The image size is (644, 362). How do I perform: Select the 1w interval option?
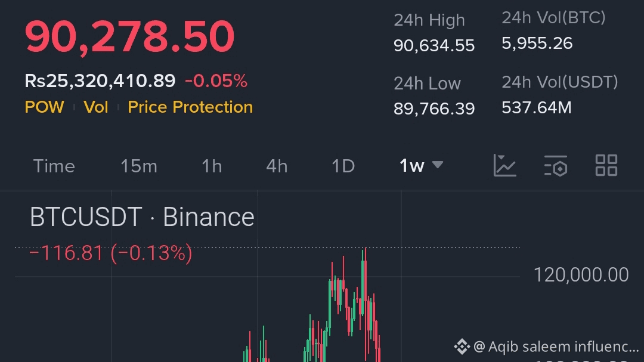point(411,166)
